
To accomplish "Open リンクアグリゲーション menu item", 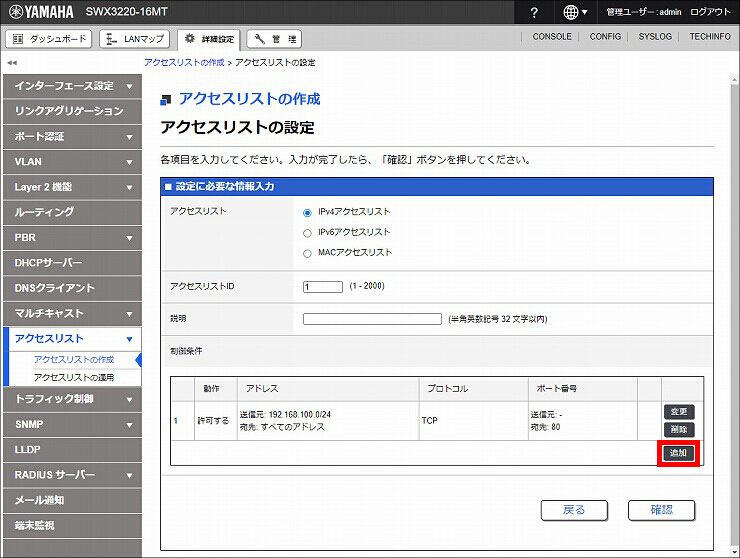I will (x=72, y=111).
